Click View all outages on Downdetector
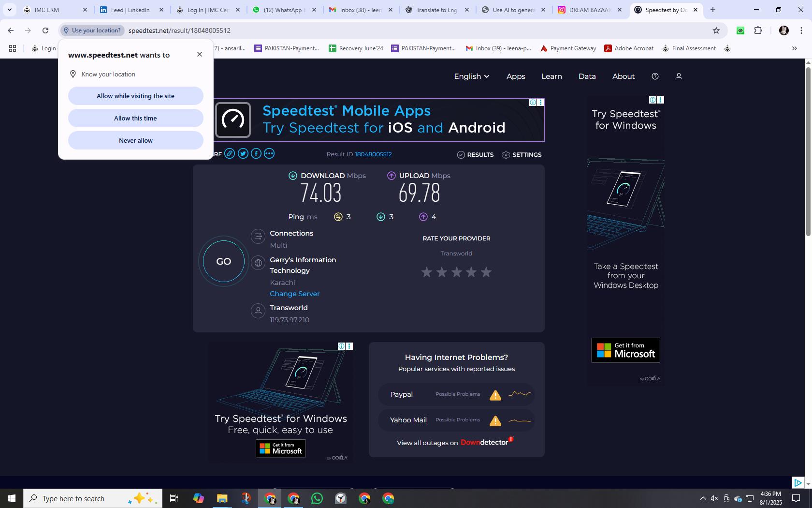 click(x=455, y=442)
